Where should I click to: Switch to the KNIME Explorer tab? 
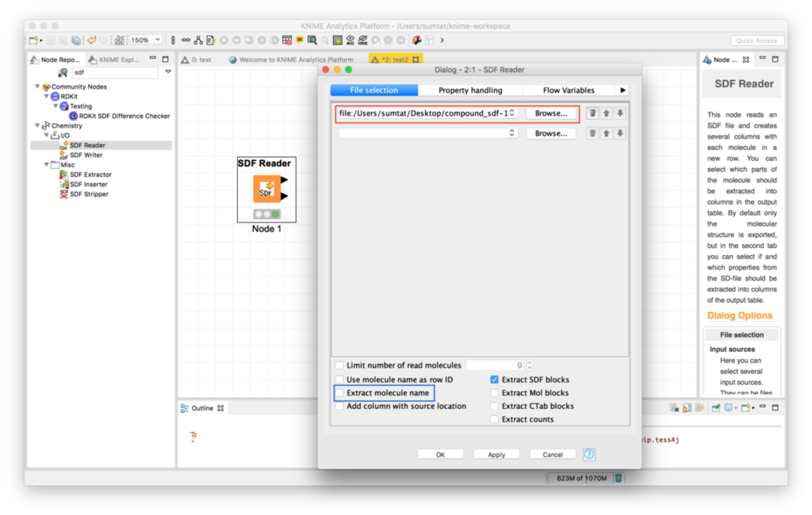tap(115, 60)
